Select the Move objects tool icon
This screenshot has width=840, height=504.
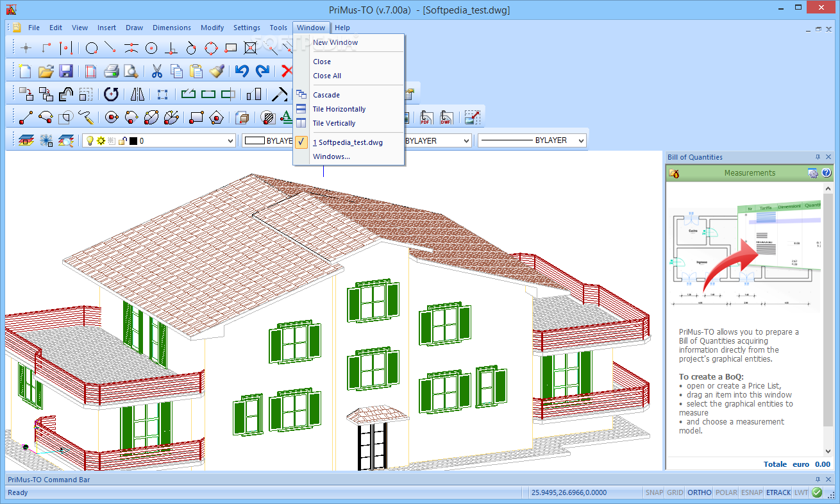26,94
